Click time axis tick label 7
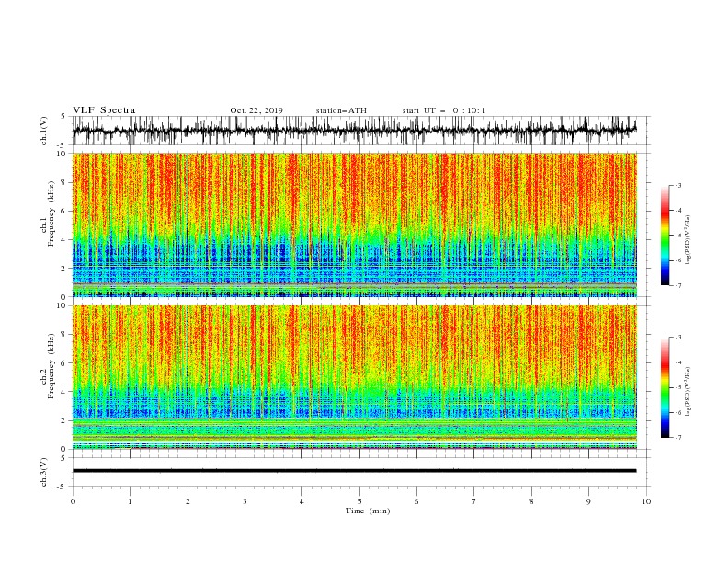 (x=474, y=501)
